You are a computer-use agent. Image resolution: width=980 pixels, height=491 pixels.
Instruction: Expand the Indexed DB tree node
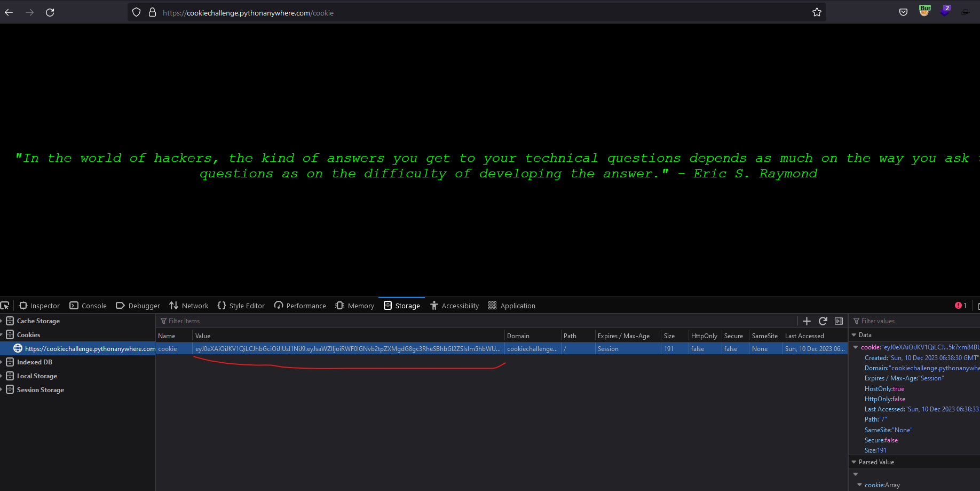(2, 362)
